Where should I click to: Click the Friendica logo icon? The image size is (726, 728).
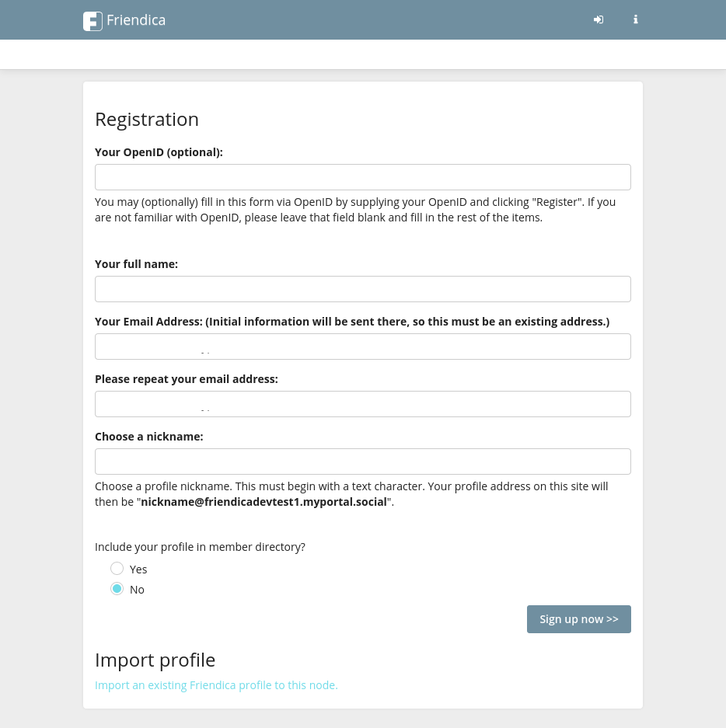coord(92,21)
